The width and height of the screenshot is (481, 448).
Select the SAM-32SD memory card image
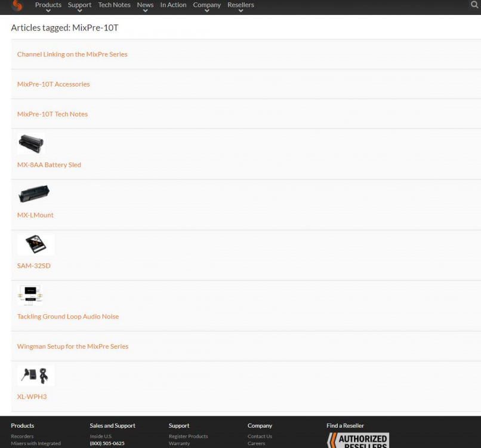35,244
